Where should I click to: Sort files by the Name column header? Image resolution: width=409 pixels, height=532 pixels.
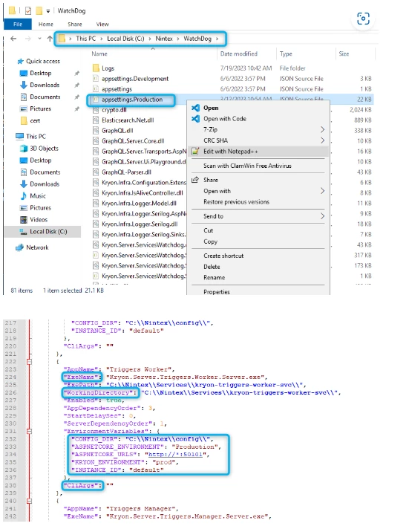point(99,53)
